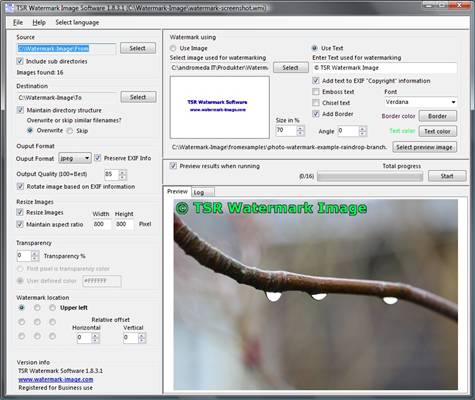This screenshot has width=475, height=400.
Task: Click Select button for watermark image
Action: coord(291,67)
